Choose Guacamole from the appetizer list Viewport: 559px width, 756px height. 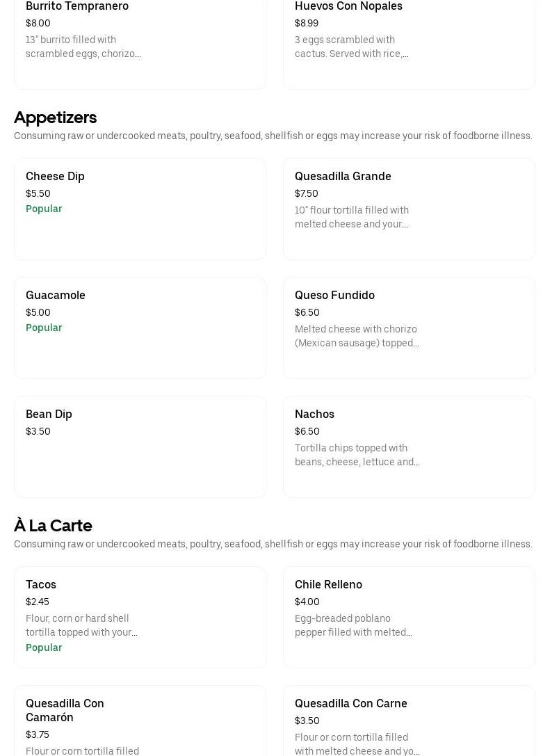click(139, 328)
